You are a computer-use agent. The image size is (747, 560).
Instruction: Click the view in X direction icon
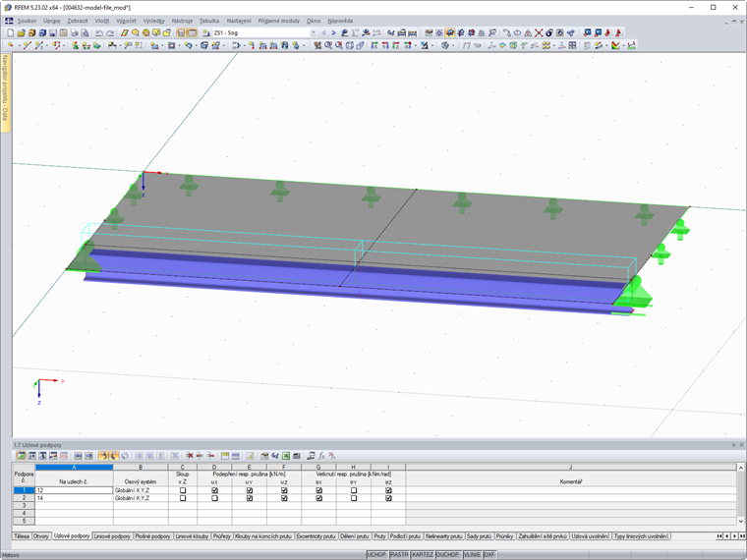[374, 45]
